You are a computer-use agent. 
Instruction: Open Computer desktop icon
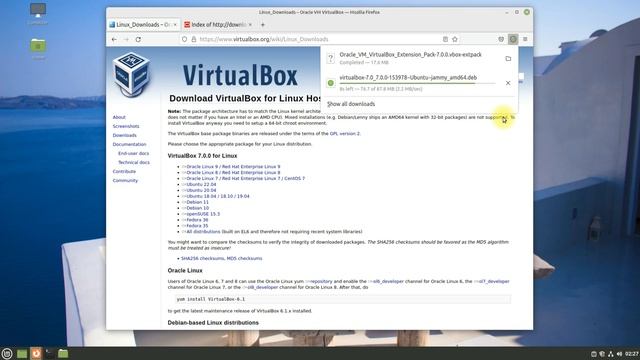(38, 13)
